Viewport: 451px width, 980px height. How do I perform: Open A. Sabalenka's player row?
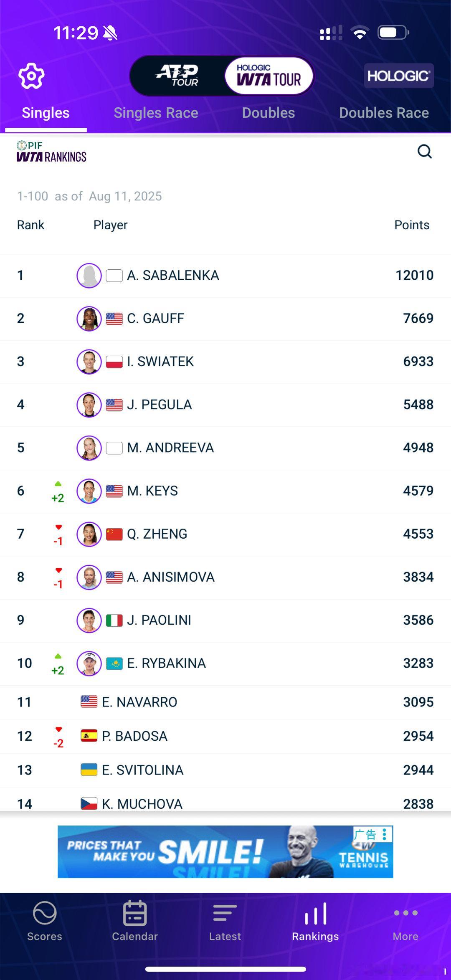coord(225,276)
